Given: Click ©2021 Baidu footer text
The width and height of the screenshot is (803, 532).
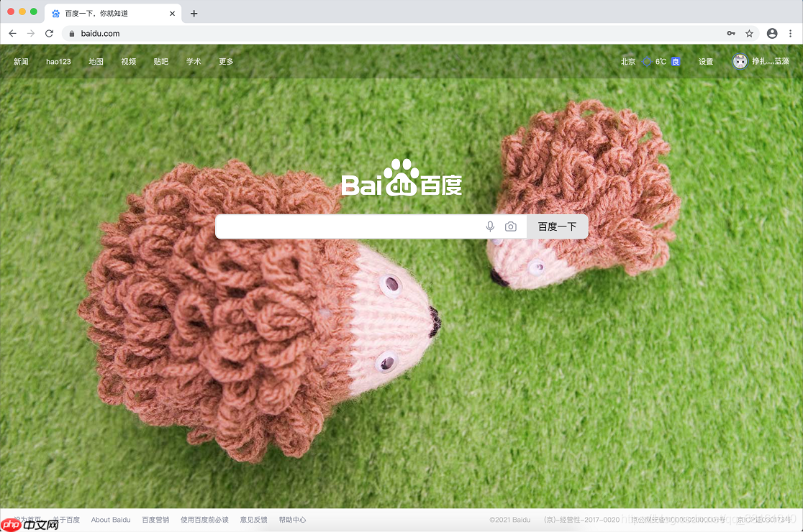Looking at the screenshot, I should pos(510,520).
